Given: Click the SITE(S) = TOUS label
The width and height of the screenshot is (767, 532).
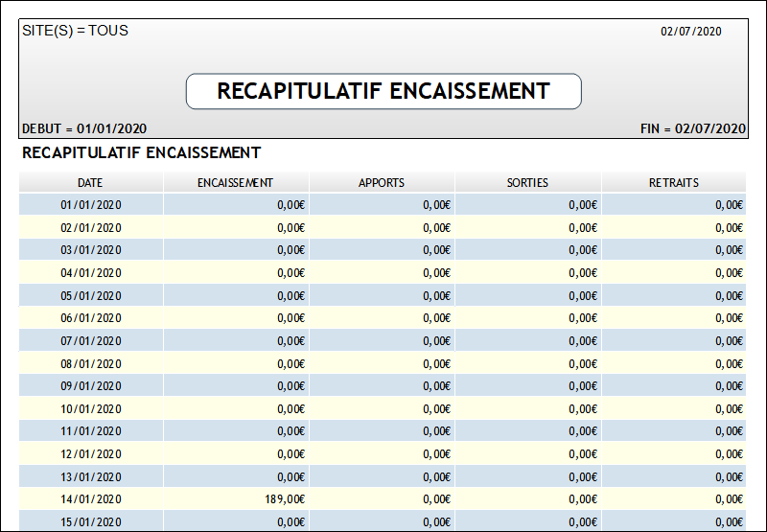Looking at the screenshot, I should pos(75,31).
